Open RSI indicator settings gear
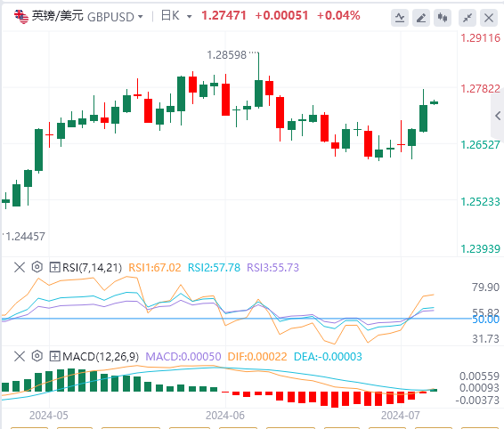 pos(37,267)
